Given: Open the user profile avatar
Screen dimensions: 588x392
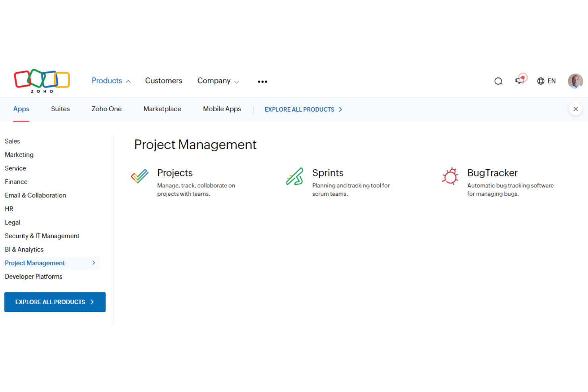Looking at the screenshot, I should pyautogui.click(x=575, y=81).
